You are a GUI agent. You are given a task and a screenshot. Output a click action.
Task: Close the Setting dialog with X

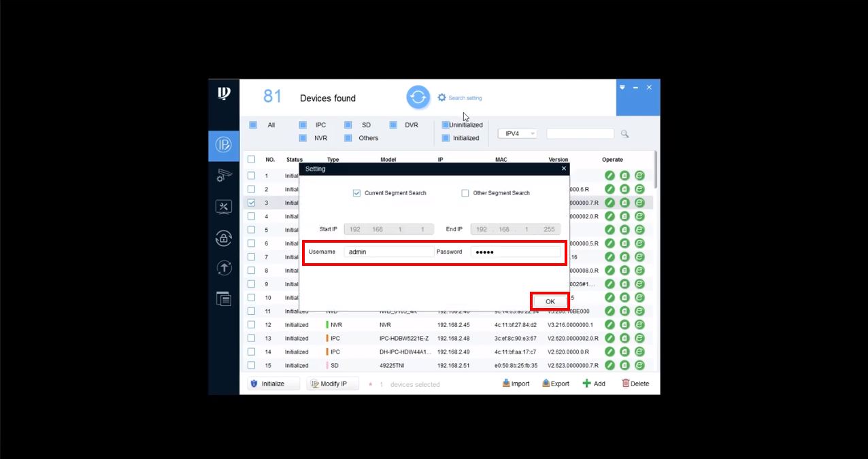coord(563,168)
